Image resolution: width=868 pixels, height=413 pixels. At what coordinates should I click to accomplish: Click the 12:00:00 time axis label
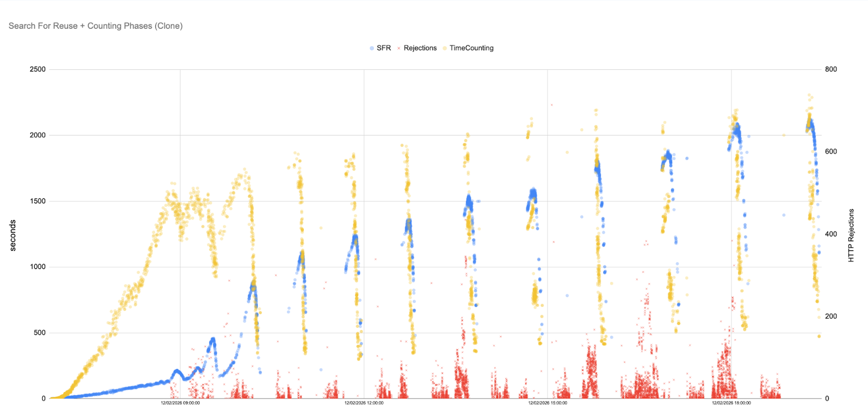364,403
